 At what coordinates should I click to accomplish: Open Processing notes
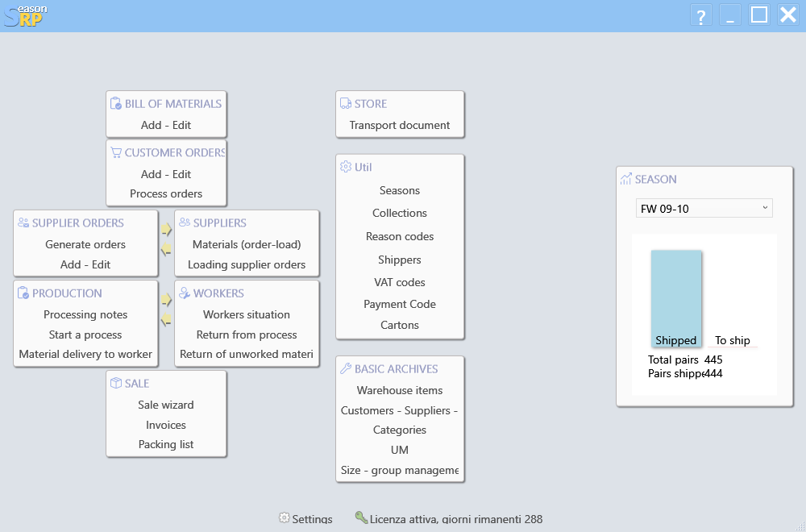click(85, 314)
